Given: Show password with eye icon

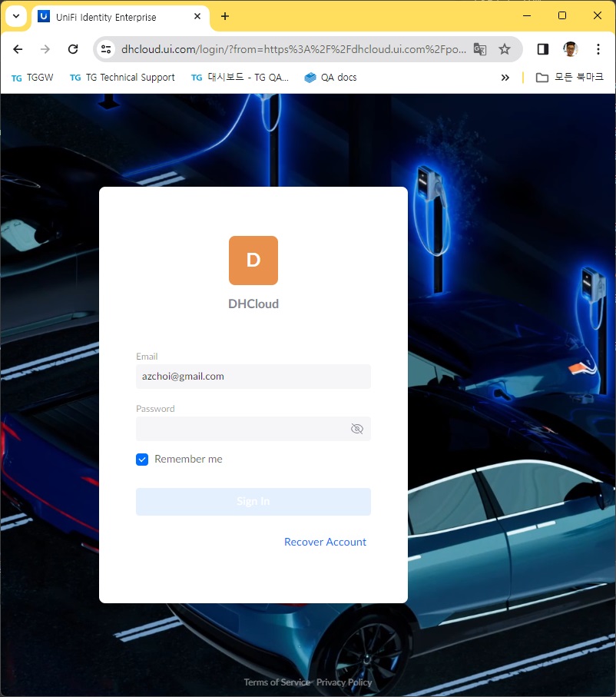Looking at the screenshot, I should [357, 429].
